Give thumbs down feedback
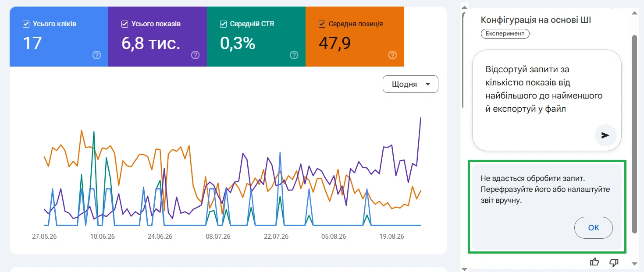This screenshot has height=272, width=644. click(x=614, y=262)
